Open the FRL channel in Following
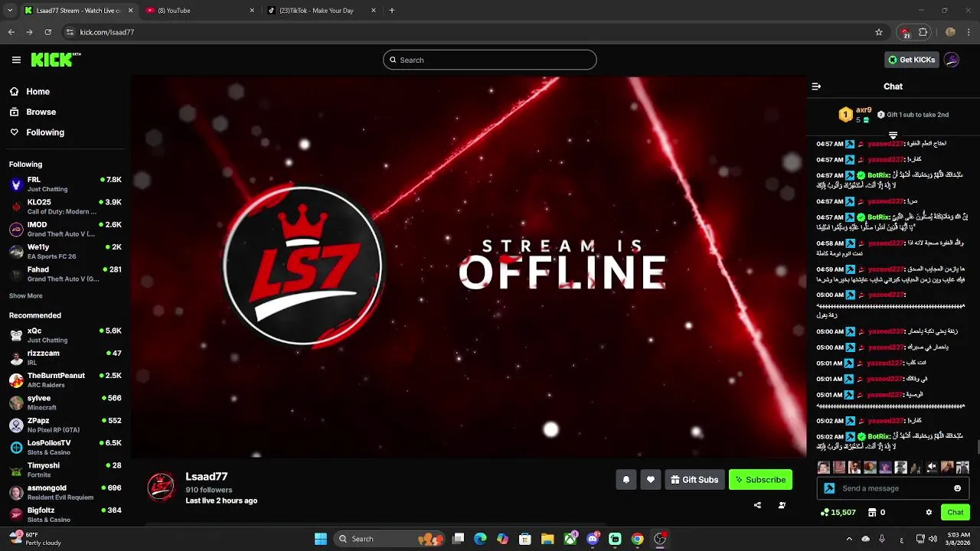This screenshot has height=551, width=980. [x=65, y=184]
